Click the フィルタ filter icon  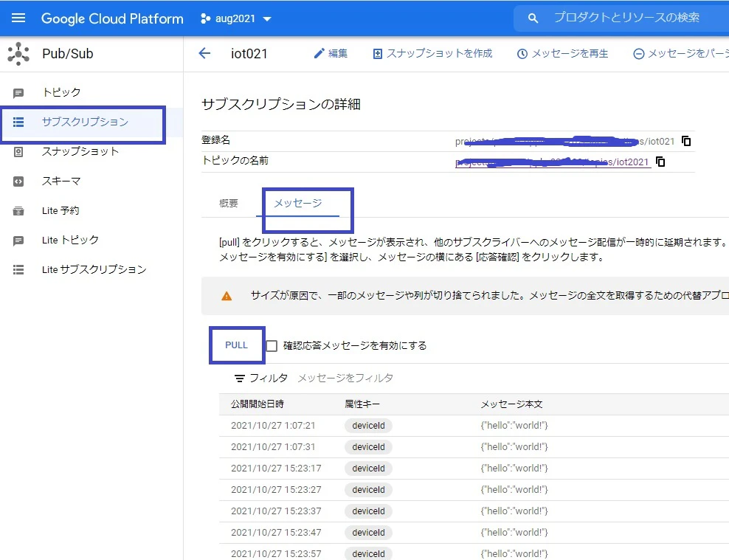[240, 378]
